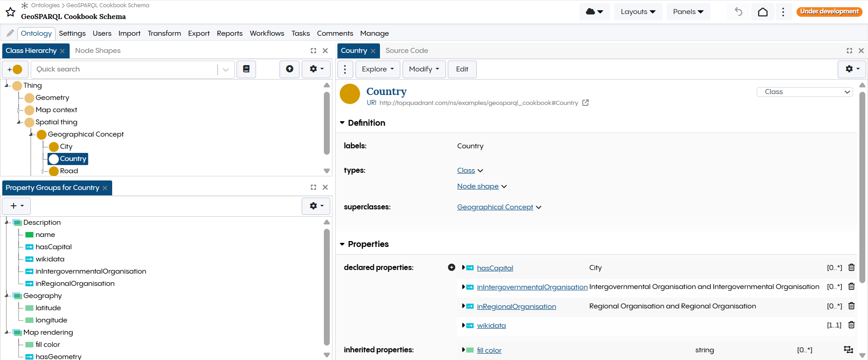Click the home icon in header
This screenshot has width=868, height=360.
(x=763, y=12)
